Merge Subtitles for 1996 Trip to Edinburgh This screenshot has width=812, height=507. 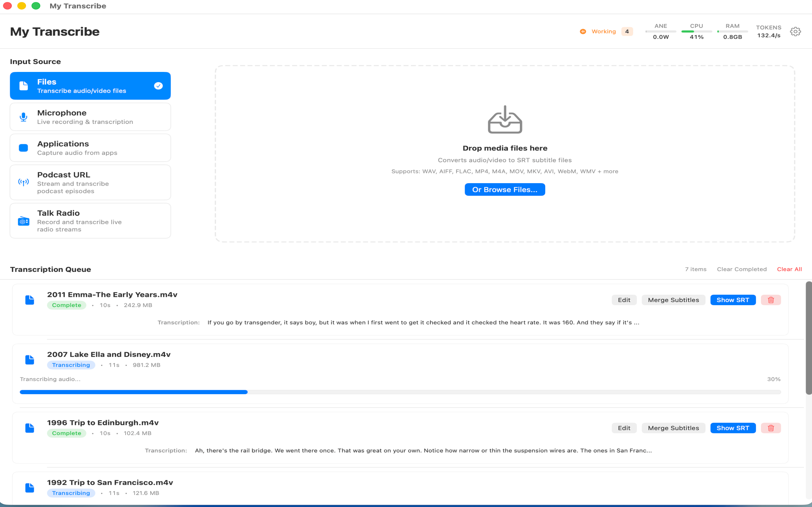[x=673, y=428]
